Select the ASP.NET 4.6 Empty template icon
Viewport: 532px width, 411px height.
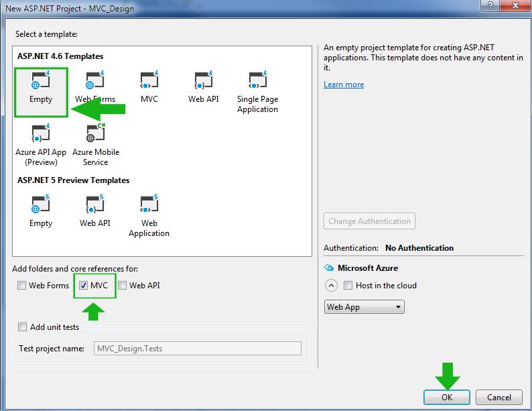click(x=41, y=80)
